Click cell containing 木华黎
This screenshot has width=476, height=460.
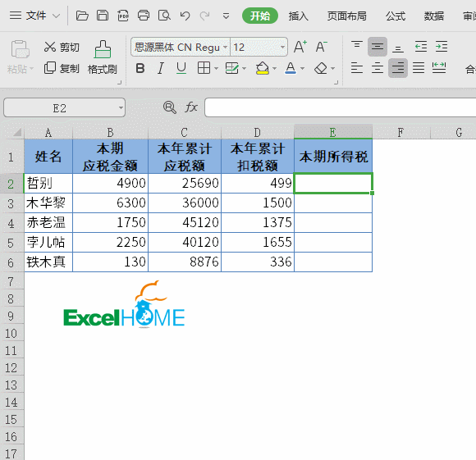click(48, 203)
